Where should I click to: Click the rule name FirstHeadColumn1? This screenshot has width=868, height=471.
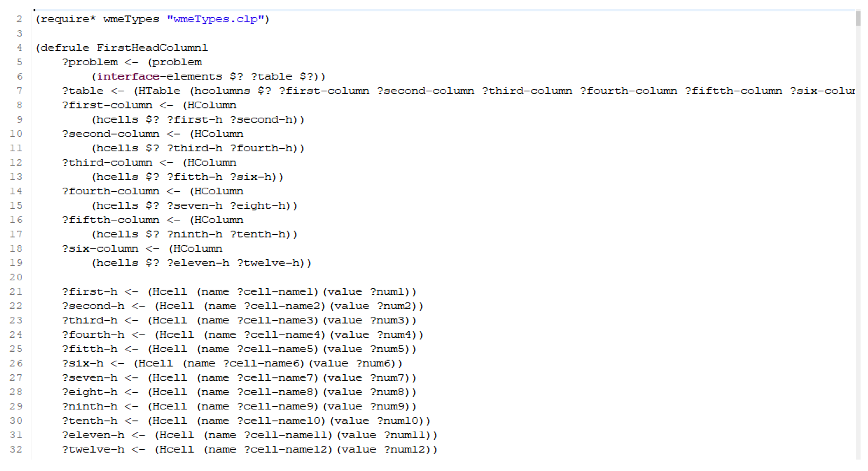tap(152, 48)
